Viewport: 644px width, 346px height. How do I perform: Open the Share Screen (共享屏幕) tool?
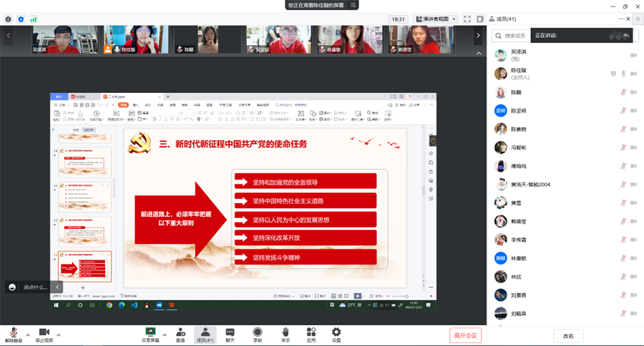pos(150,332)
